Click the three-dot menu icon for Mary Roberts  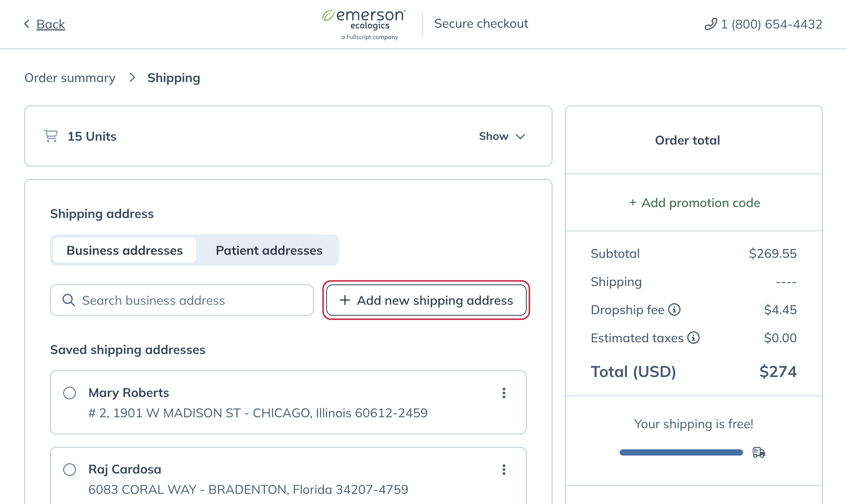pyautogui.click(x=504, y=393)
